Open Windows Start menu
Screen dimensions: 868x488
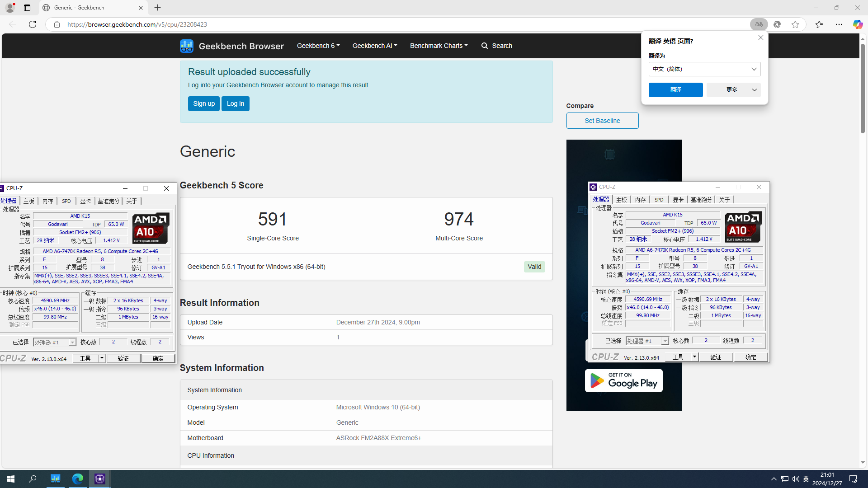click(11, 479)
